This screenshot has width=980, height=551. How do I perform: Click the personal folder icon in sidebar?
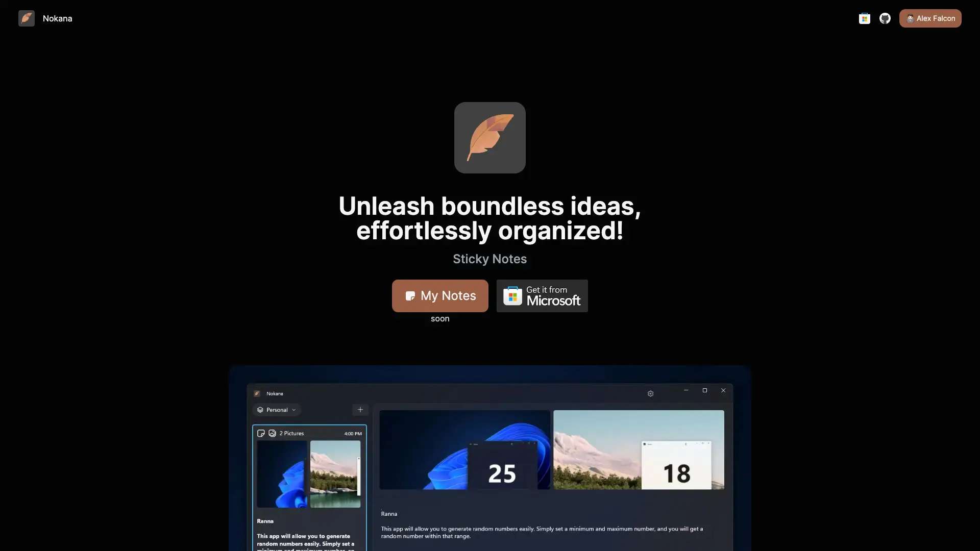coord(260,410)
